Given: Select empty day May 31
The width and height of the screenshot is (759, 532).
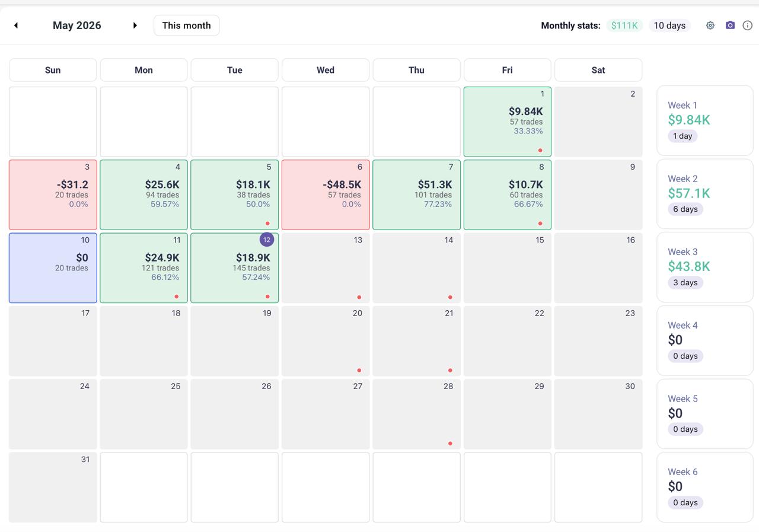Looking at the screenshot, I should coord(53,488).
